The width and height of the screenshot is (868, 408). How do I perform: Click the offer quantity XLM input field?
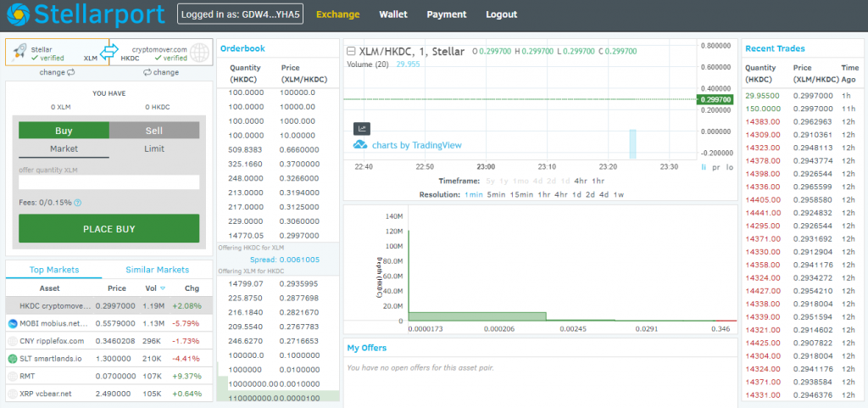click(108, 182)
